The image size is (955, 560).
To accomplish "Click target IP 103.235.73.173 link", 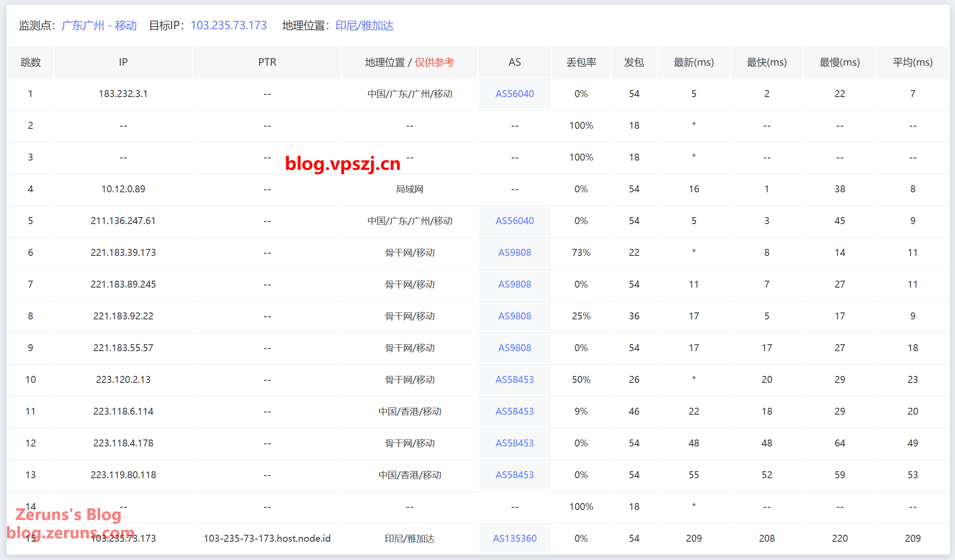I will click(229, 26).
